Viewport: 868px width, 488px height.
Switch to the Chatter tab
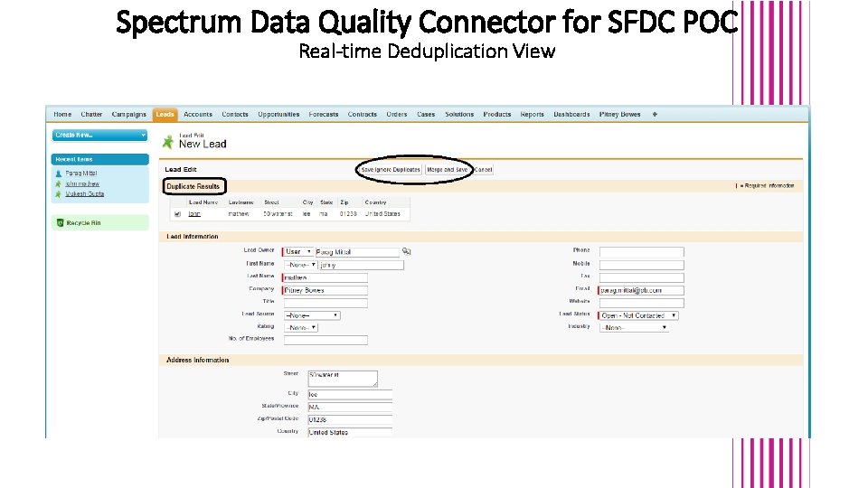[91, 115]
